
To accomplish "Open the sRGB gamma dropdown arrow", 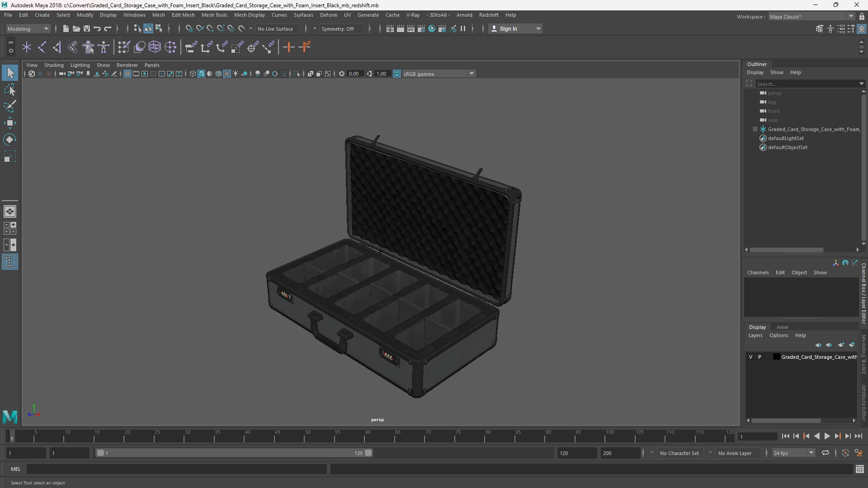I will (472, 74).
